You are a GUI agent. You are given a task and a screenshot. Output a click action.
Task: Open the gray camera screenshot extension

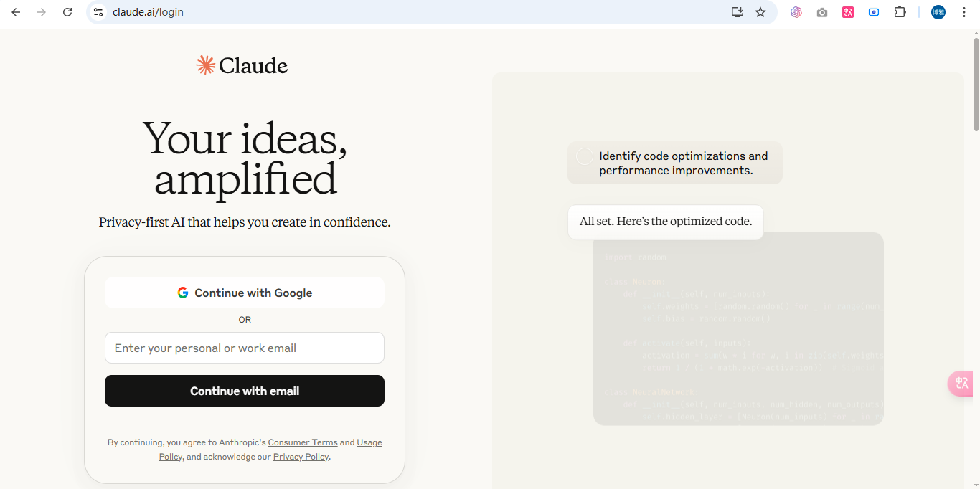(822, 12)
